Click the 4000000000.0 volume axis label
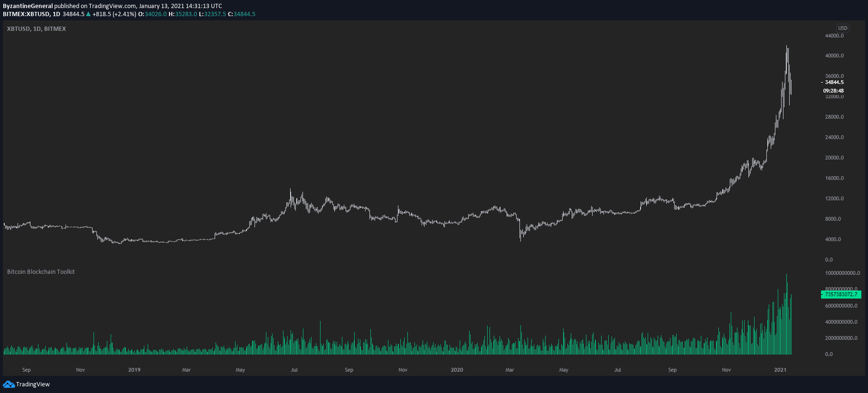 point(841,322)
